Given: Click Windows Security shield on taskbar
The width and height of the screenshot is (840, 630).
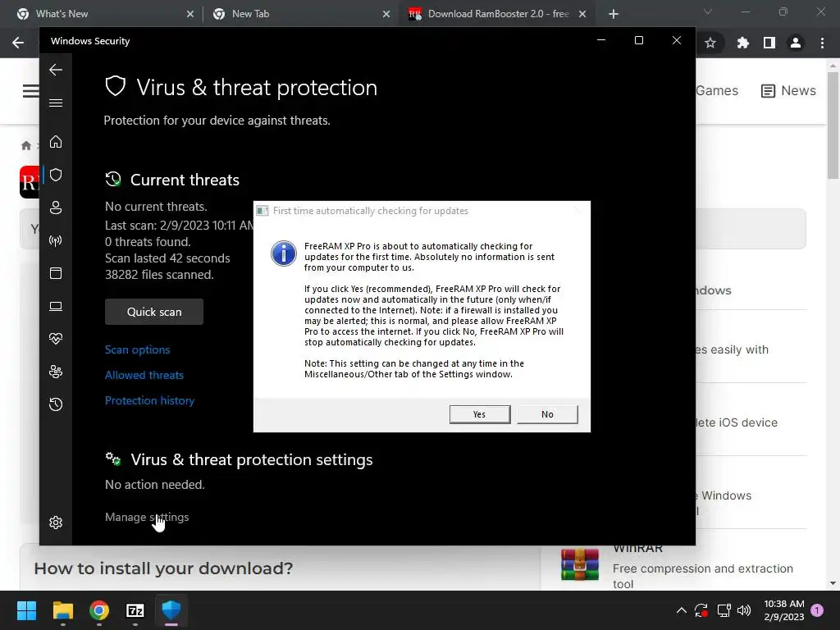Looking at the screenshot, I should [x=171, y=610].
